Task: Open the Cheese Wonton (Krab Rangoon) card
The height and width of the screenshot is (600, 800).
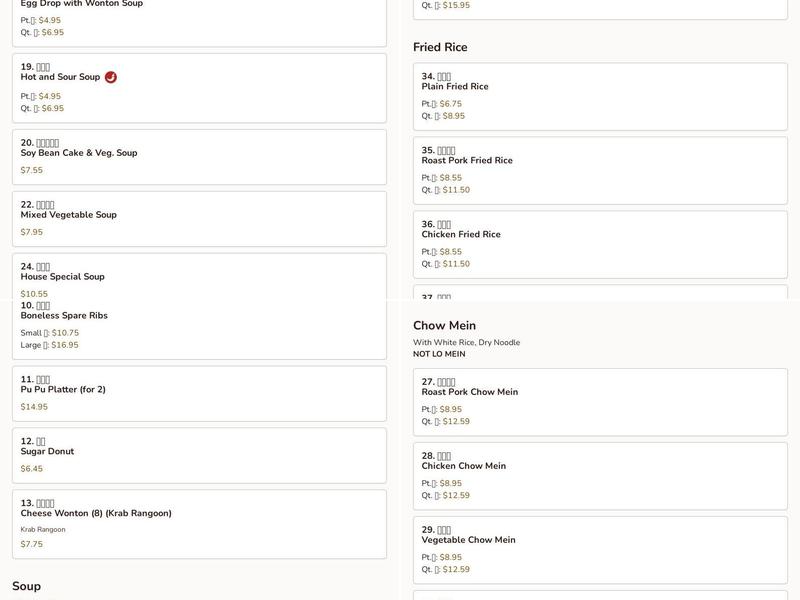Action: [x=92, y=512]
